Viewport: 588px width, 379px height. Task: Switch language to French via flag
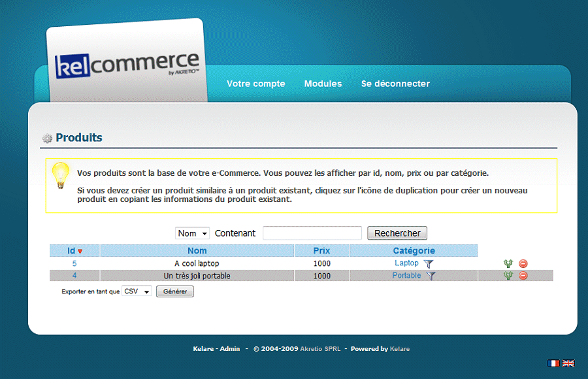[x=553, y=363]
